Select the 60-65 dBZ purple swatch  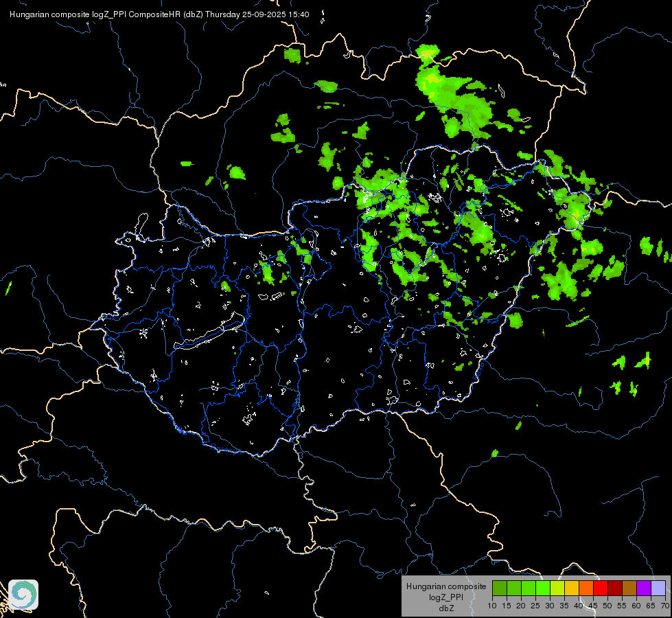point(644,588)
